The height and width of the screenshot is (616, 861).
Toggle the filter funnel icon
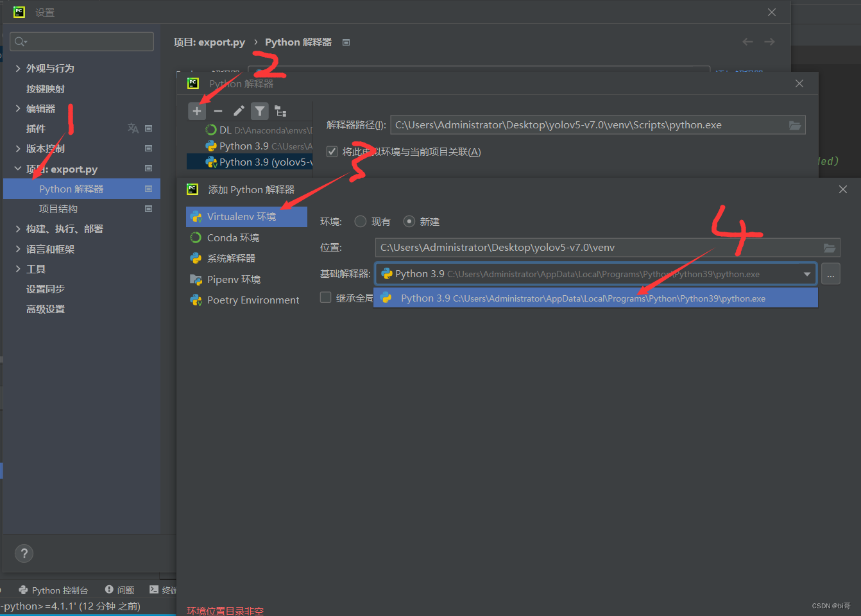(x=259, y=111)
